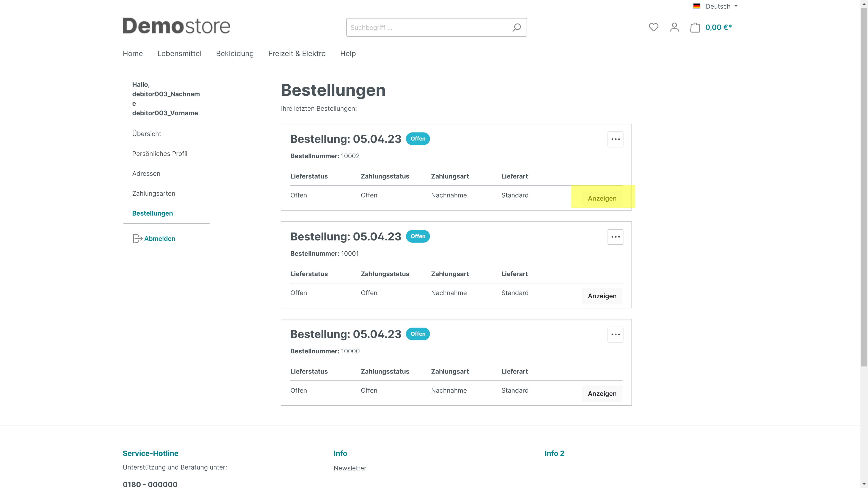
Task: Click Nachnahme in order 10002 row
Action: (x=449, y=195)
